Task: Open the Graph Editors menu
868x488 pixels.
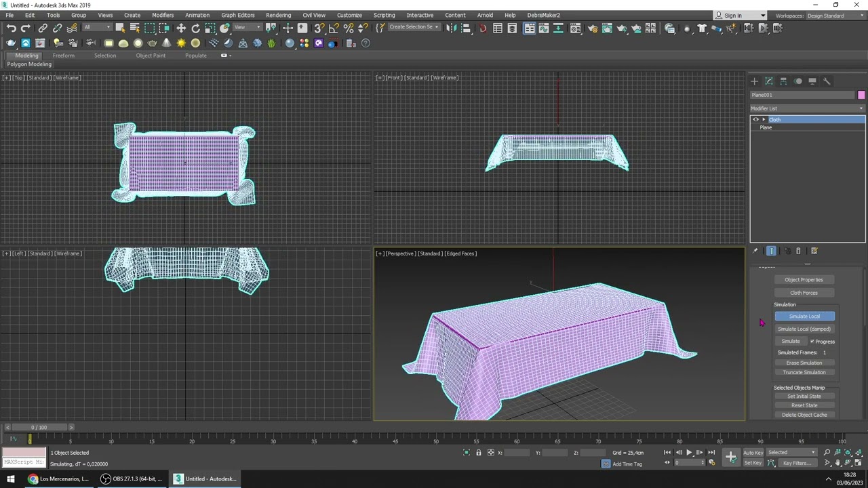Action: (x=237, y=15)
